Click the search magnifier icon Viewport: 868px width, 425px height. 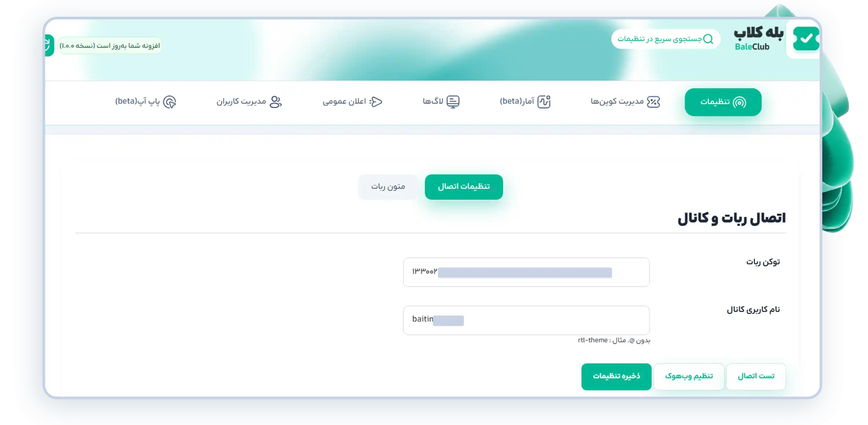[708, 39]
